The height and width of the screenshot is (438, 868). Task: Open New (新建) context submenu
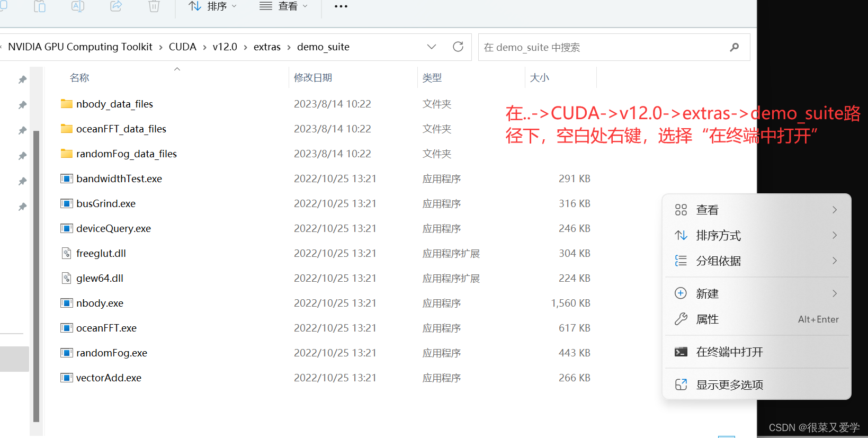756,293
